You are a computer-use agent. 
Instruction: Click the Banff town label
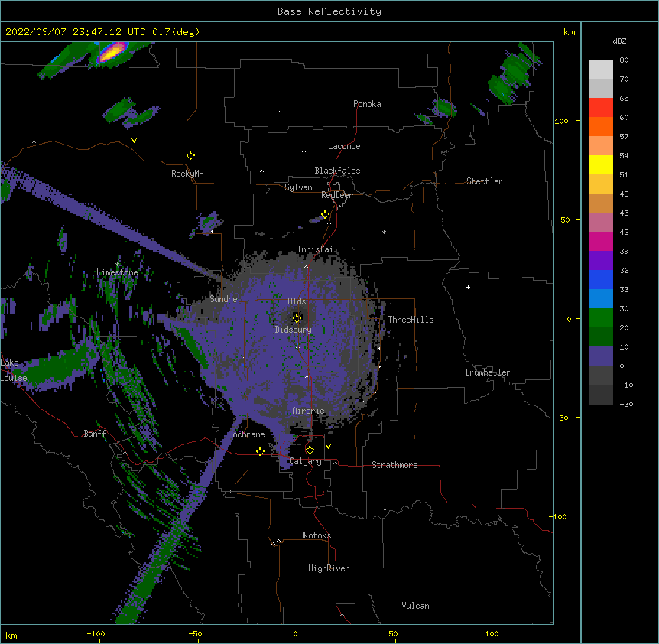(95, 434)
